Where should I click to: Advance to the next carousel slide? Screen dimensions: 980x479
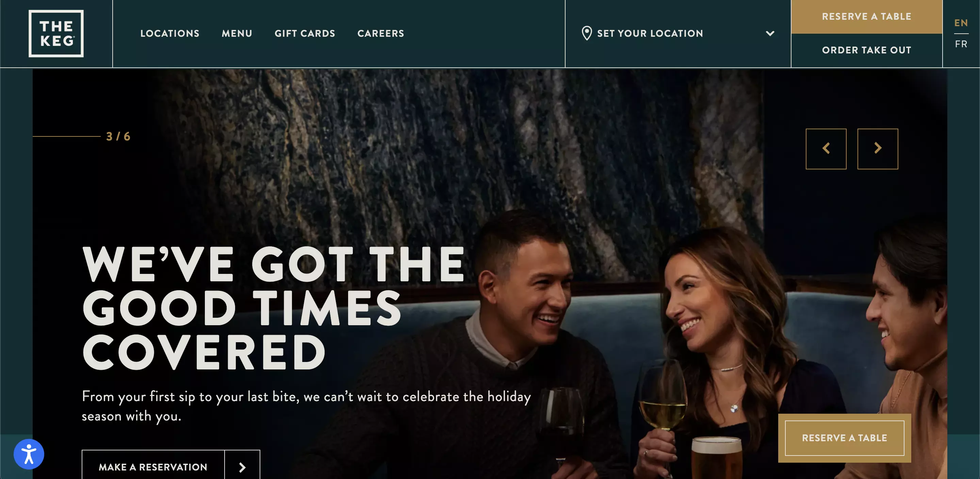tap(878, 149)
